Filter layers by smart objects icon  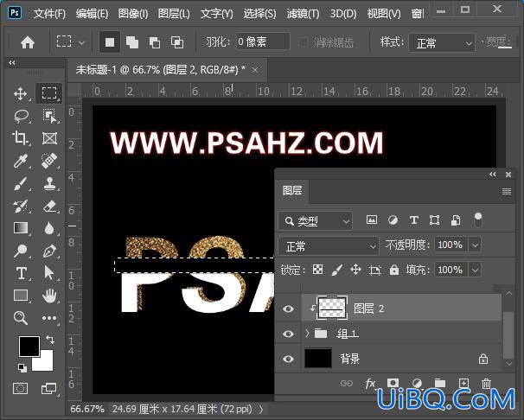pos(456,220)
